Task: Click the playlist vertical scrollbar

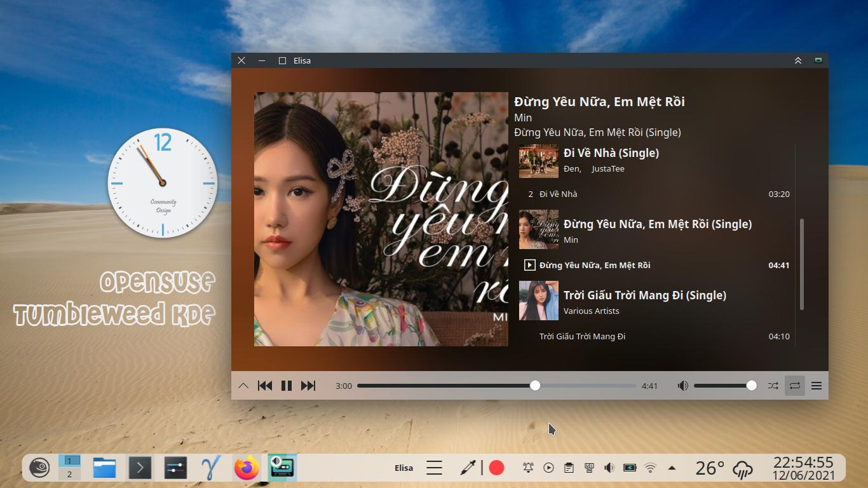Action: tap(802, 264)
